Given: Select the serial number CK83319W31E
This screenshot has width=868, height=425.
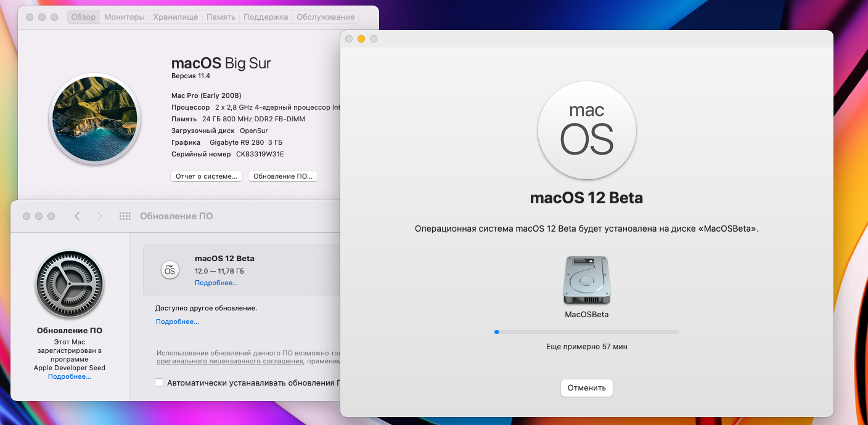Looking at the screenshot, I should click(x=260, y=154).
